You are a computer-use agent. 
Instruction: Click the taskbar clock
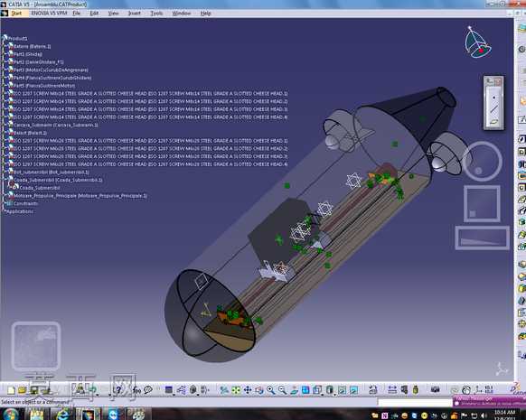[504, 415]
